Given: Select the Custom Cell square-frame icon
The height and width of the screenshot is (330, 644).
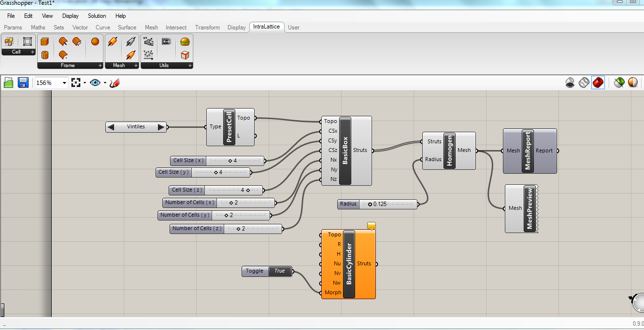Looking at the screenshot, I should (x=28, y=42).
